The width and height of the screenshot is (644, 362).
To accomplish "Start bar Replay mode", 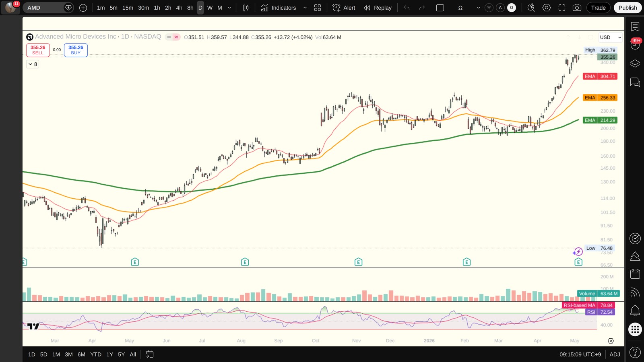I will [x=378, y=8].
